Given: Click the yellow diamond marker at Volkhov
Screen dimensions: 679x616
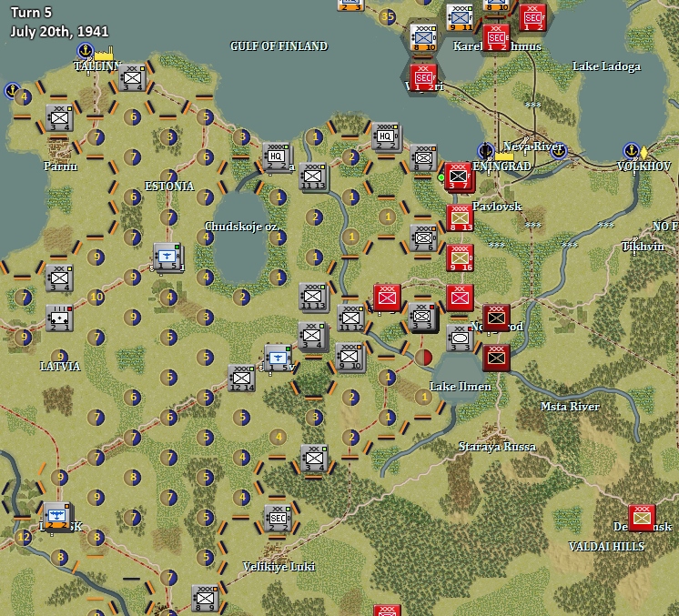Looking at the screenshot, I should point(644,152).
